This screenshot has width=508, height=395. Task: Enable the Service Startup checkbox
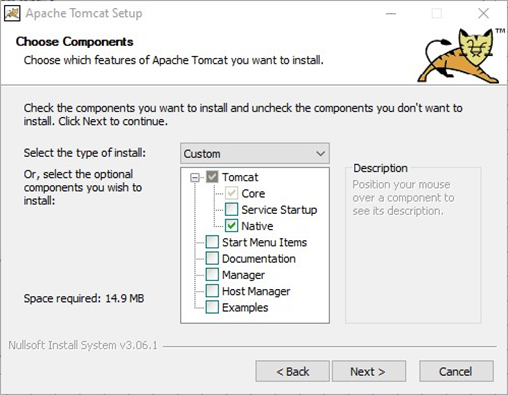[231, 210]
